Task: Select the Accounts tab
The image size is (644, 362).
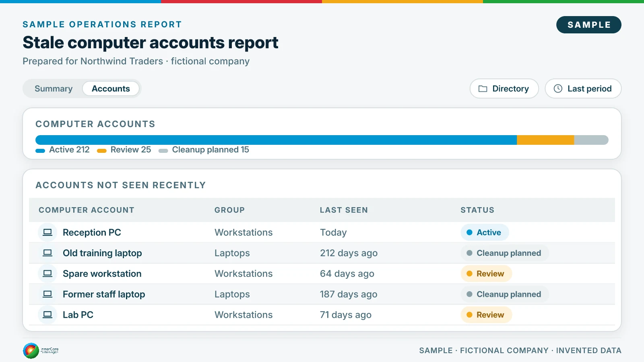Action: [111, 88]
